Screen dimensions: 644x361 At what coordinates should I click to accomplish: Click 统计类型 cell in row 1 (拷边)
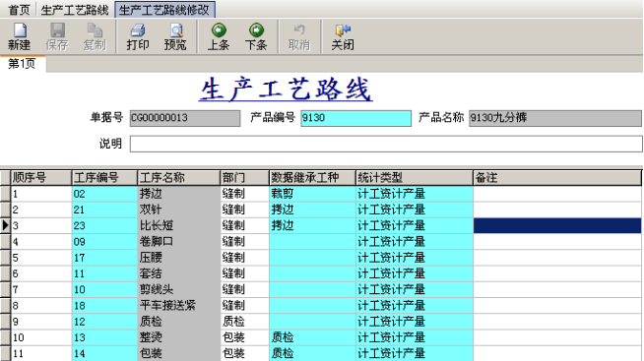coord(415,194)
